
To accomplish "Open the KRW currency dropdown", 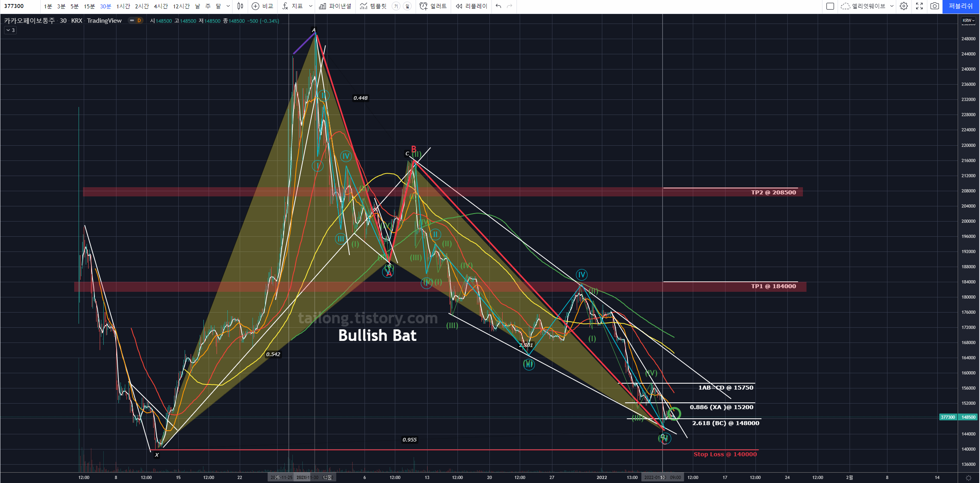I will tap(968, 20).
